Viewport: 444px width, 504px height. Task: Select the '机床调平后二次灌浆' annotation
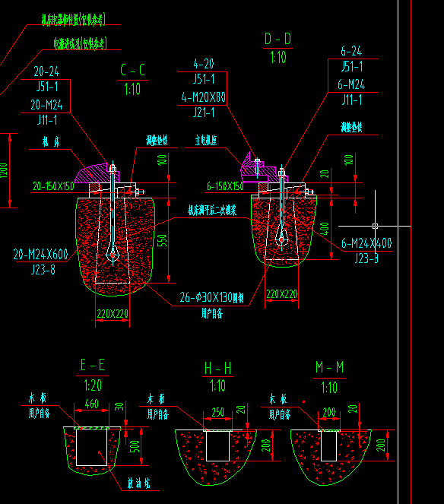[x=212, y=211]
